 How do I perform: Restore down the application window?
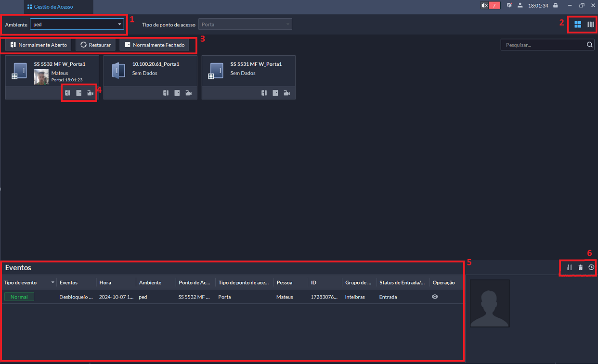click(x=582, y=6)
